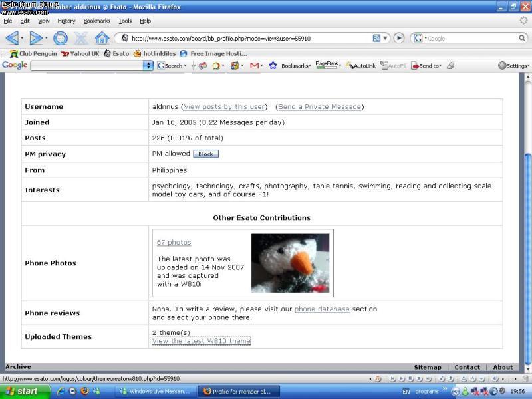Skip to next track in status bar
Screen dimensions: 532x399
[428, 378]
